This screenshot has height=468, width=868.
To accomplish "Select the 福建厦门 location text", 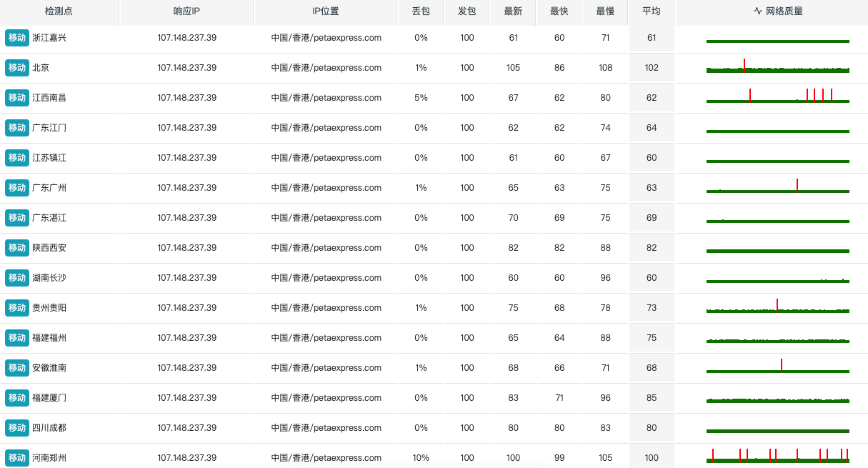I will 49,398.
